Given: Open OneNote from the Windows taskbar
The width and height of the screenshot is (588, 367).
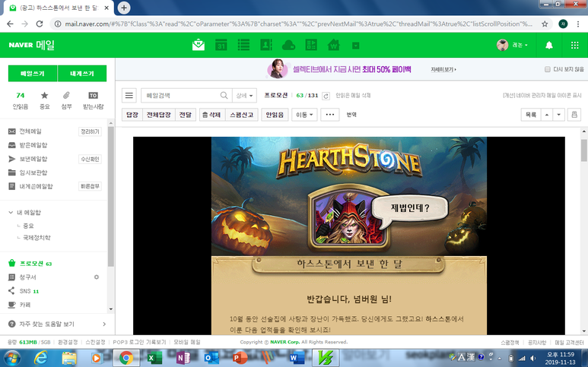Looking at the screenshot, I should (x=183, y=358).
